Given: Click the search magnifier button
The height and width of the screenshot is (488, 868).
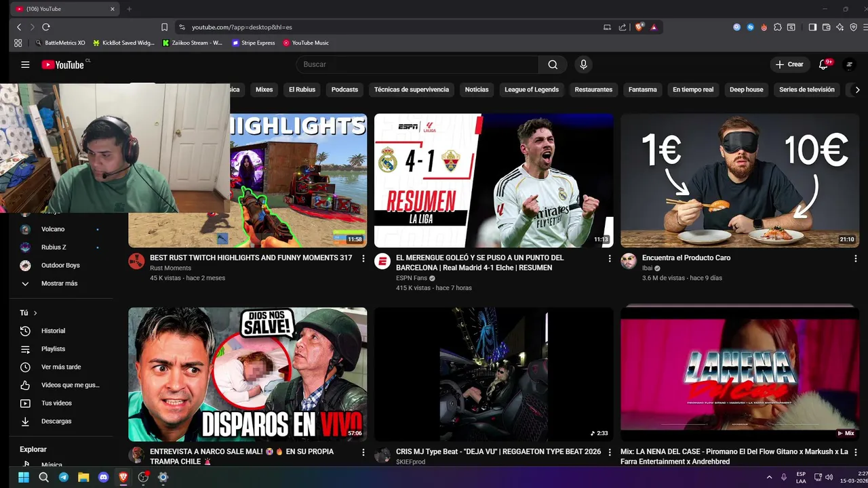Looking at the screenshot, I should (553, 64).
